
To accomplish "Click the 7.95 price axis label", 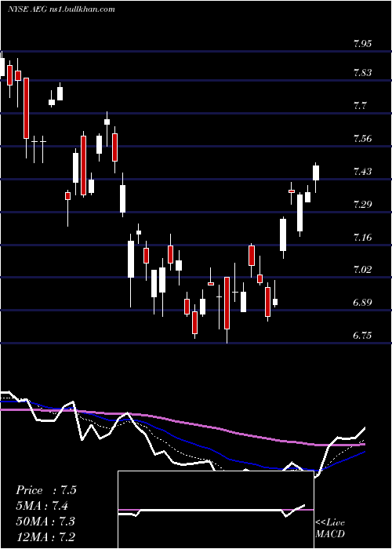I will (x=362, y=44).
